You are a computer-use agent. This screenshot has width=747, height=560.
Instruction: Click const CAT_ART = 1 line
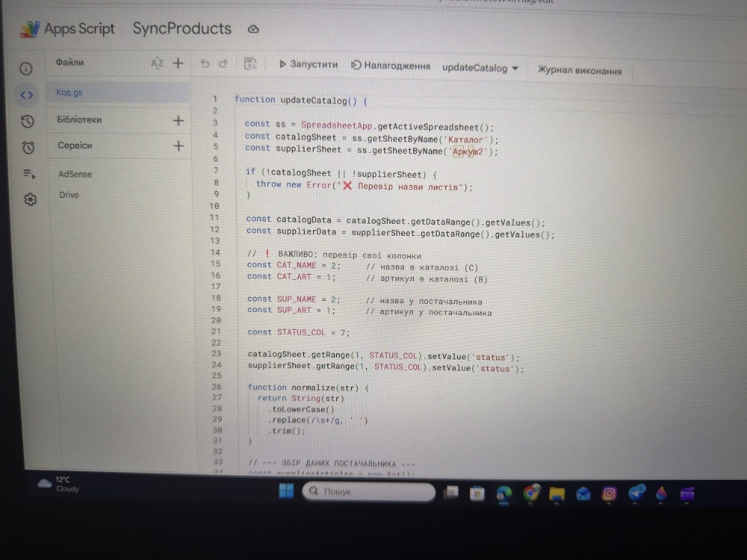291,277
